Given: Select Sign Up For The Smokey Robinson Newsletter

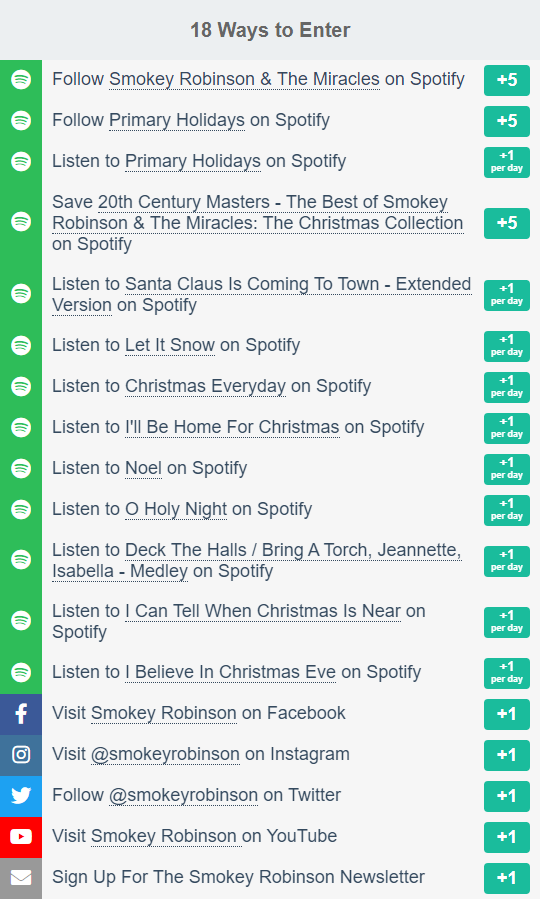Looking at the screenshot, I should pos(238,877).
